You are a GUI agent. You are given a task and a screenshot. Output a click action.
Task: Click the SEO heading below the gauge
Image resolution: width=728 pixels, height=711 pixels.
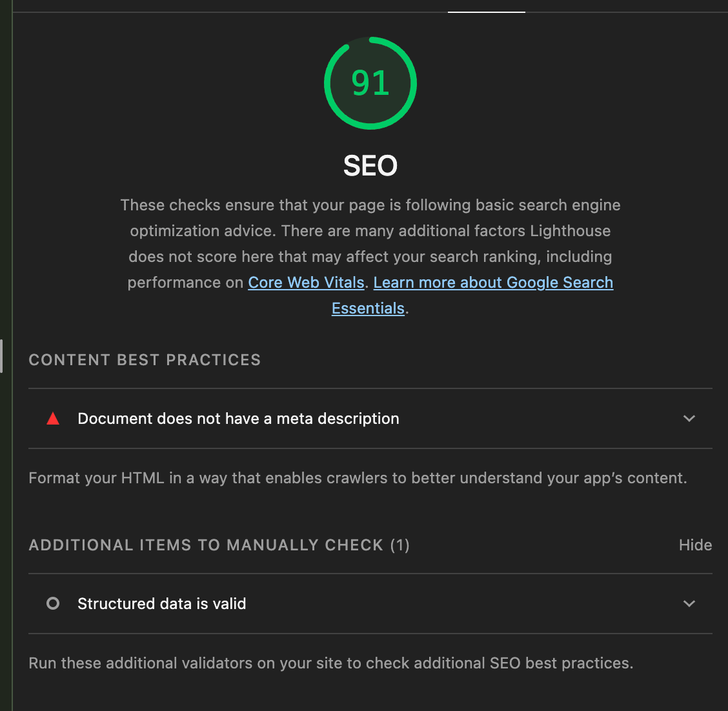(370, 165)
